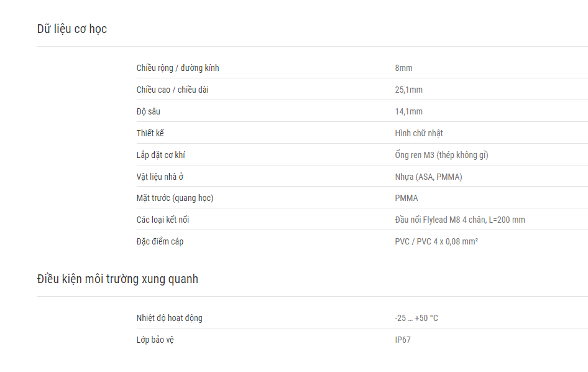Viewport: 588px width, 372px height.
Task: Click the 'PVC / PVC 4 x 0,08 mm²' value
Action: [x=436, y=241]
